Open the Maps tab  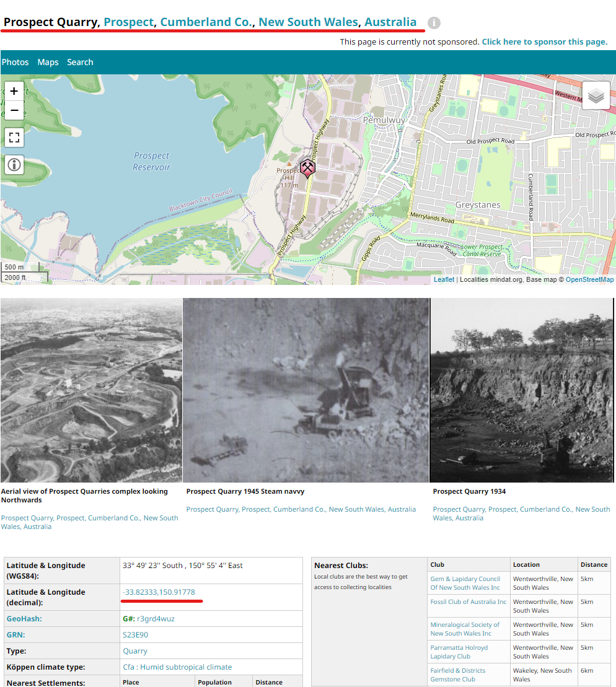pos(48,62)
